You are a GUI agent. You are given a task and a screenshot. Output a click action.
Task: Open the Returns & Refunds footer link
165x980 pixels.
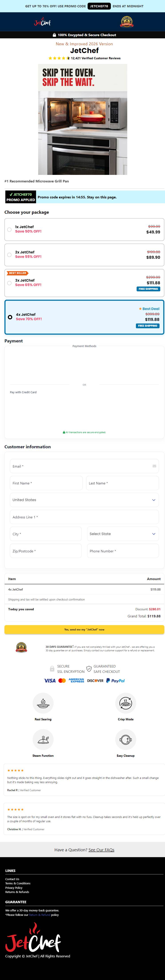[x=17, y=892]
